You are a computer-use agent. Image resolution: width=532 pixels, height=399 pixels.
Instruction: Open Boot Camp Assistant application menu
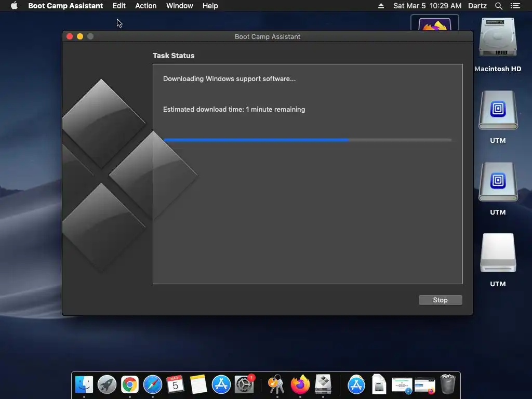click(65, 6)
